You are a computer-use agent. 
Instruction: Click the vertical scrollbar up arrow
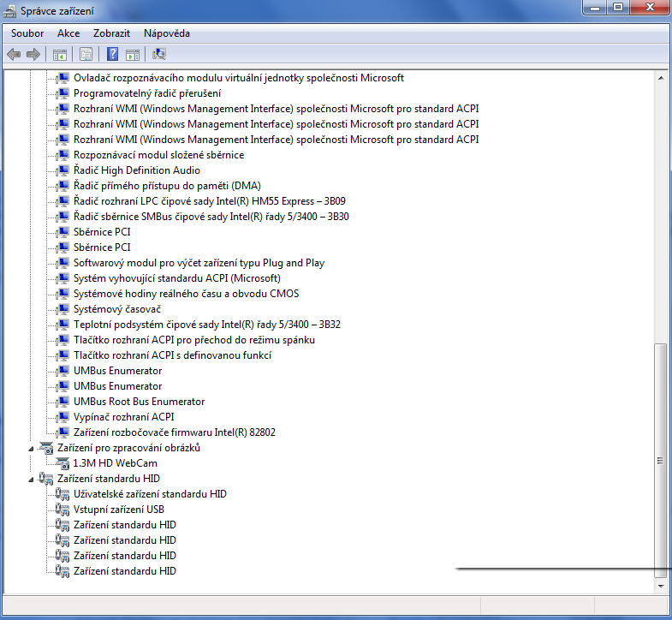pyautogui.click(x=660, y=78)
